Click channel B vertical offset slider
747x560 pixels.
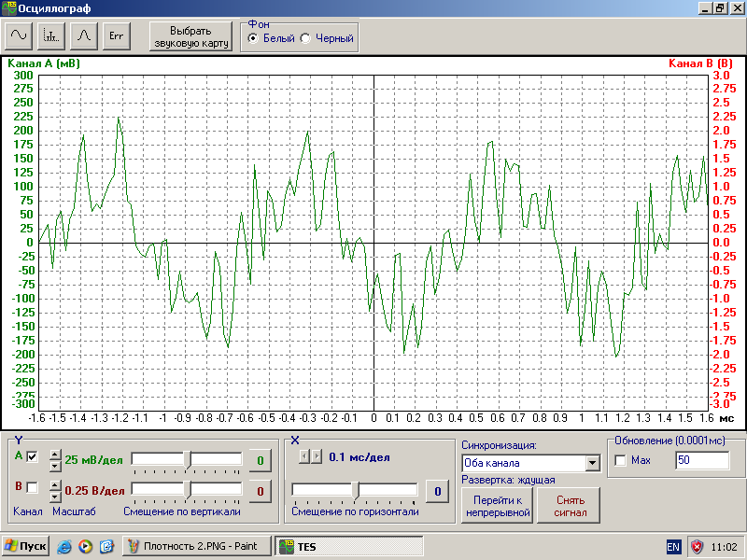click(187, 489)
